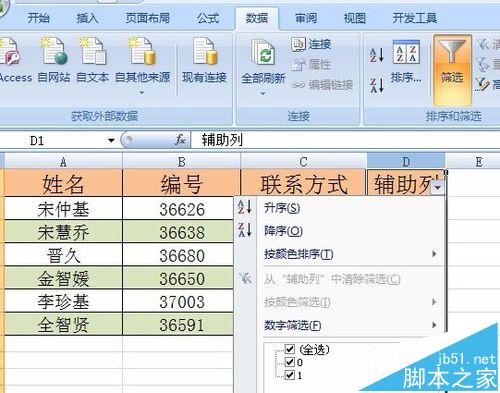
Task: Click the ribbon sort descending Z-A icon
Action: 377,85
